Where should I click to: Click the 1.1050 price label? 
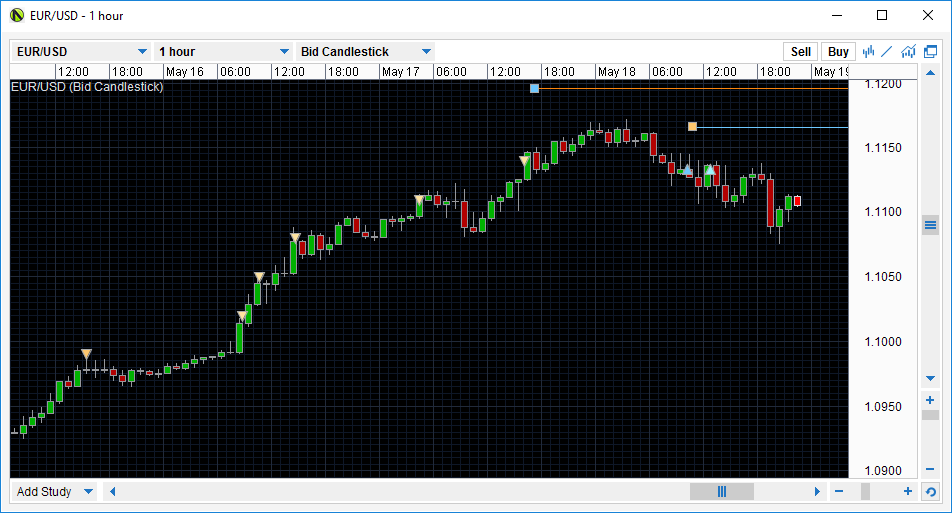(x=883, y=277)
